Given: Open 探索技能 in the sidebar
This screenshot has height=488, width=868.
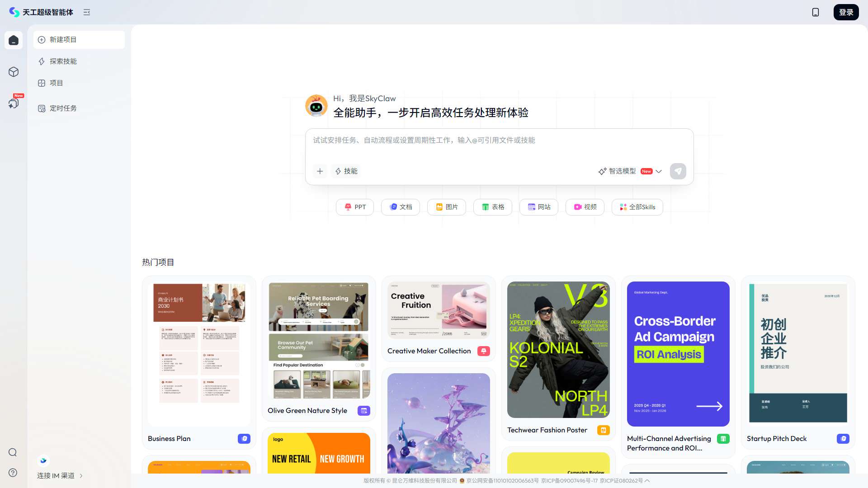Looking at the screenshot, I should pyautogui.click(x=79, y=61).
